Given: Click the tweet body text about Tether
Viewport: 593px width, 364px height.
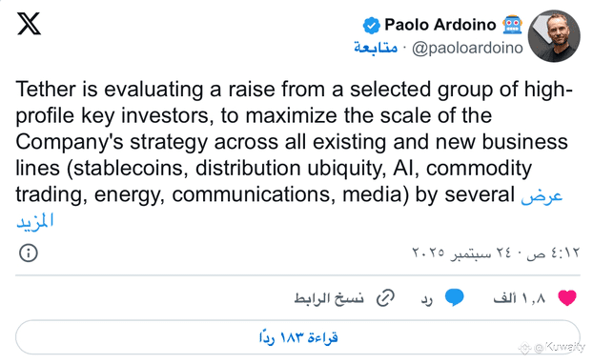Looking at the screenshot, I should [294, 142].
